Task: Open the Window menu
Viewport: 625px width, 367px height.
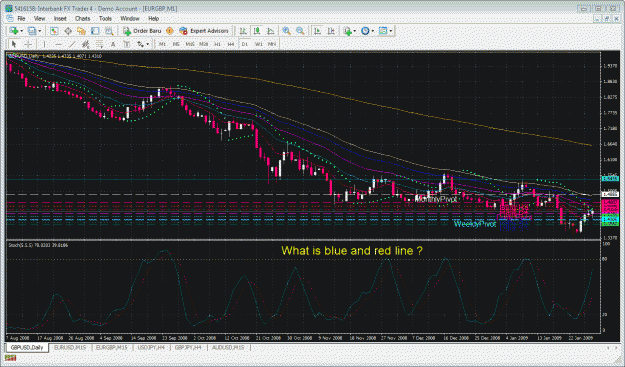Action: pos(130,18)
